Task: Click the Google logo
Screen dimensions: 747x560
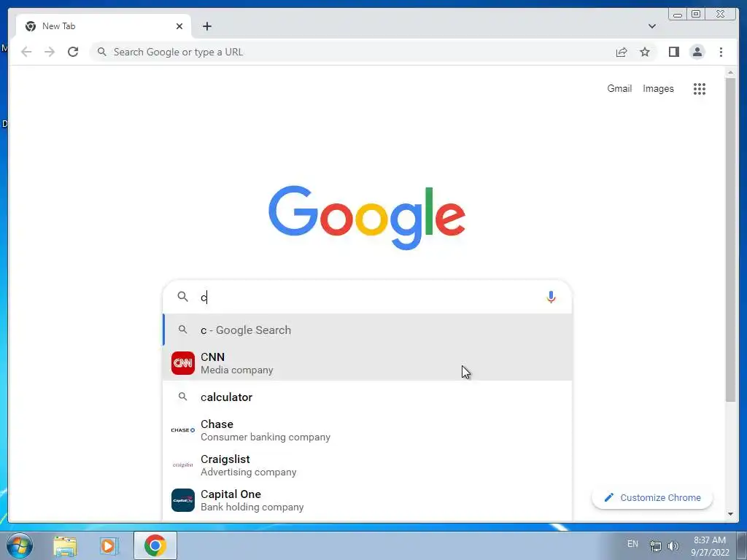Action: point(367,217)
